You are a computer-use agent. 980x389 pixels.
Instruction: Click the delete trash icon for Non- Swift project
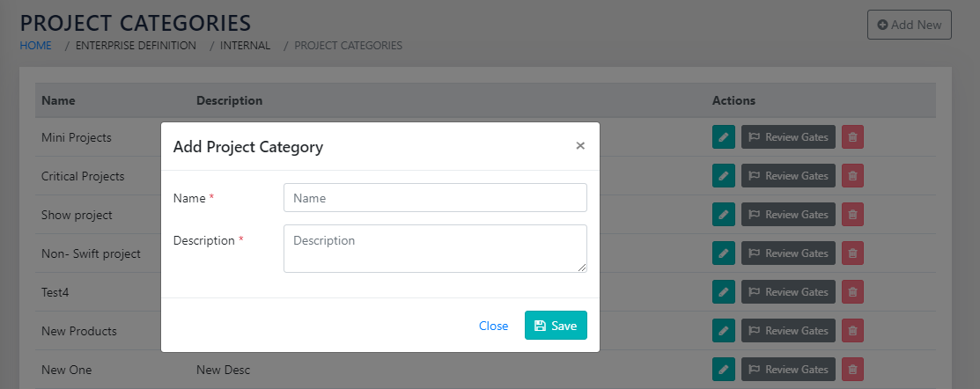852,253
